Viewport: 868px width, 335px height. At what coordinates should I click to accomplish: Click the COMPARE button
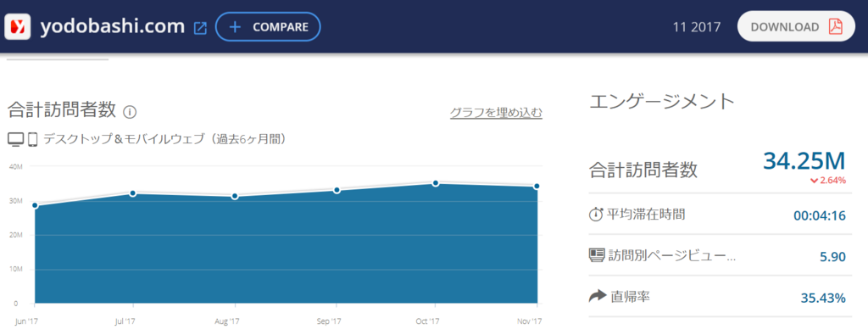(x=268, y=26)
